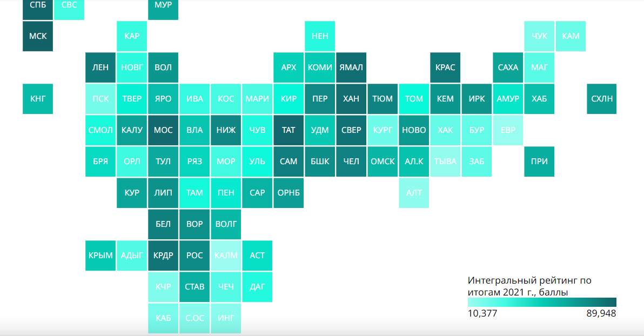Click the КАМ tile
644x336 pixels.
click(x=571, y=36)
